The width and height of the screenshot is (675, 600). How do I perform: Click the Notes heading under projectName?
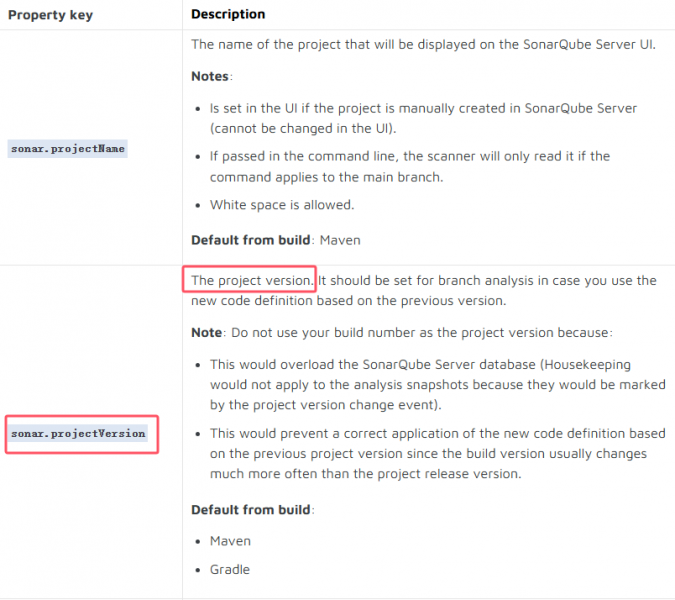(x=212, y=76)
